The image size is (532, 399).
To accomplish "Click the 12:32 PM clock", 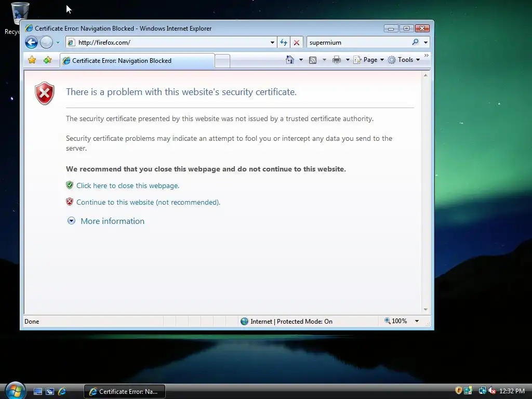I will pyautogui.click(x=512, y=391).
